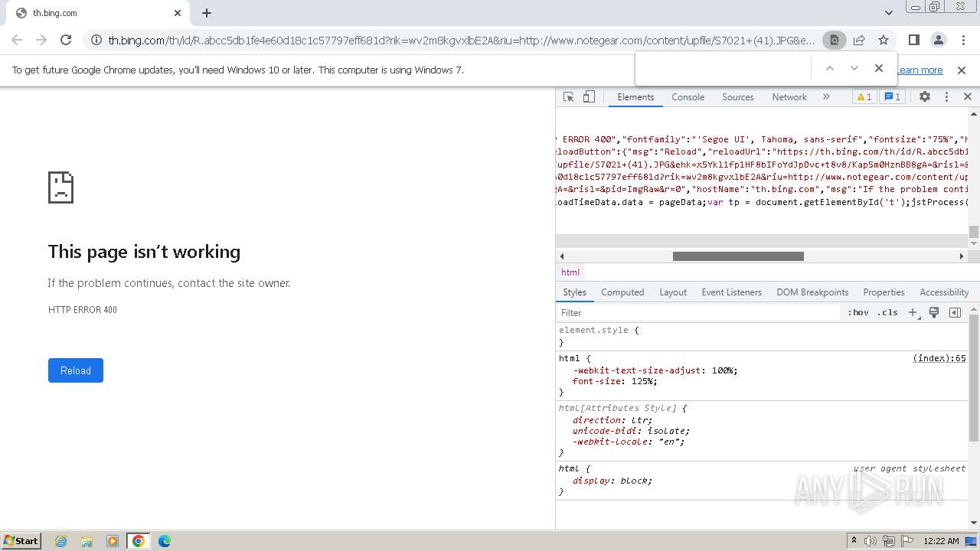Image resolution: width=980 pixels, height=551 pixels.
Task: Click the styles Filter input field
Action: tap(698, 312)
